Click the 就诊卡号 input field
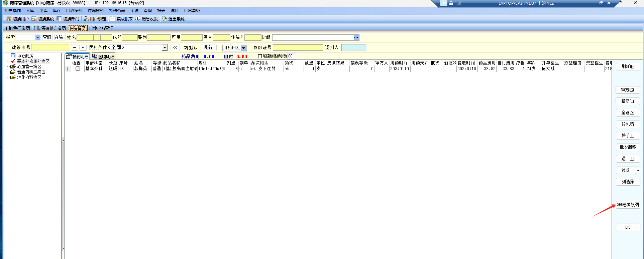The width and height of the screenshot is (644, 259). (50, 47)
